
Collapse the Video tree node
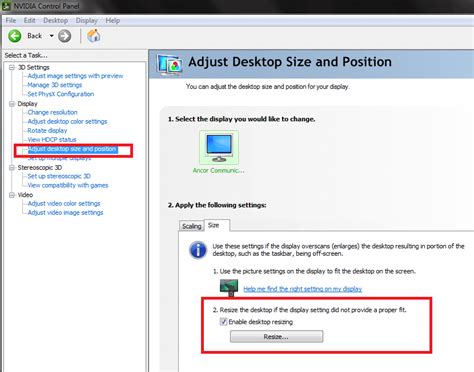pos(12,195)
